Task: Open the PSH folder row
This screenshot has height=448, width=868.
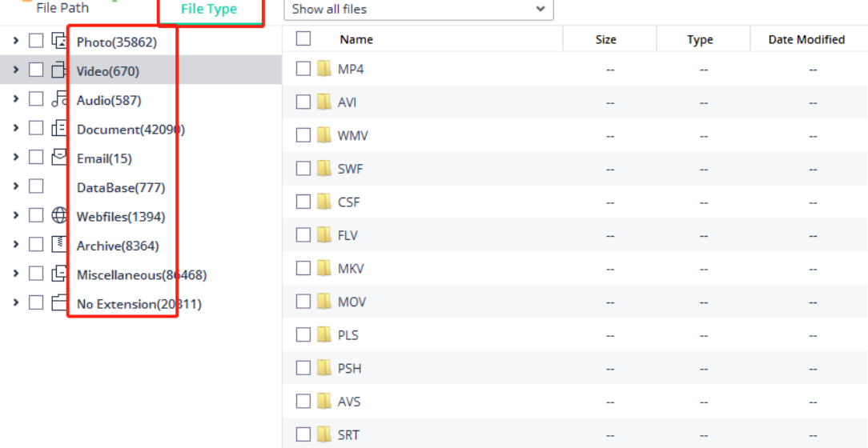Action: click(575, 368)
